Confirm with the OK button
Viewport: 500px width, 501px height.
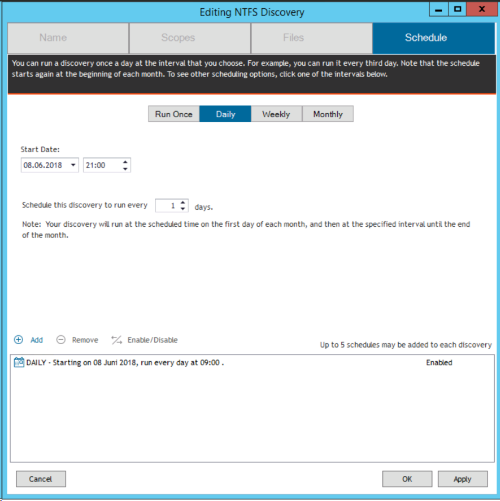coord(407,479)
